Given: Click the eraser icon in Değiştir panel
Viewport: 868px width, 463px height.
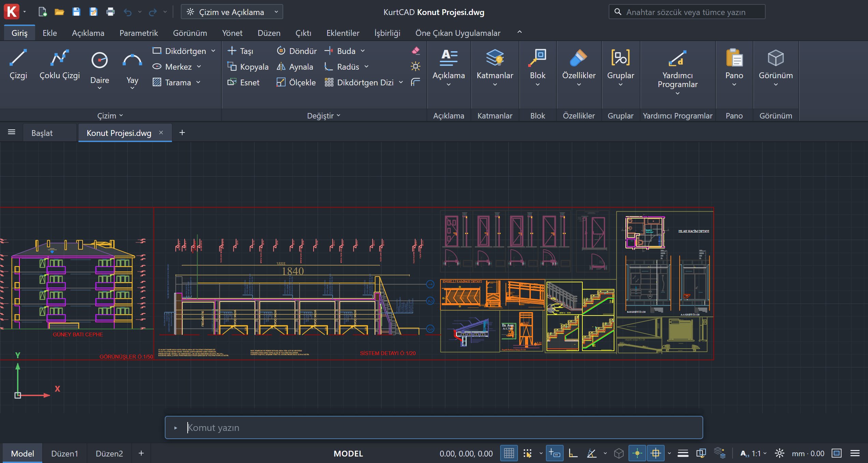Looking at the screenshot, I should (416, 51).
